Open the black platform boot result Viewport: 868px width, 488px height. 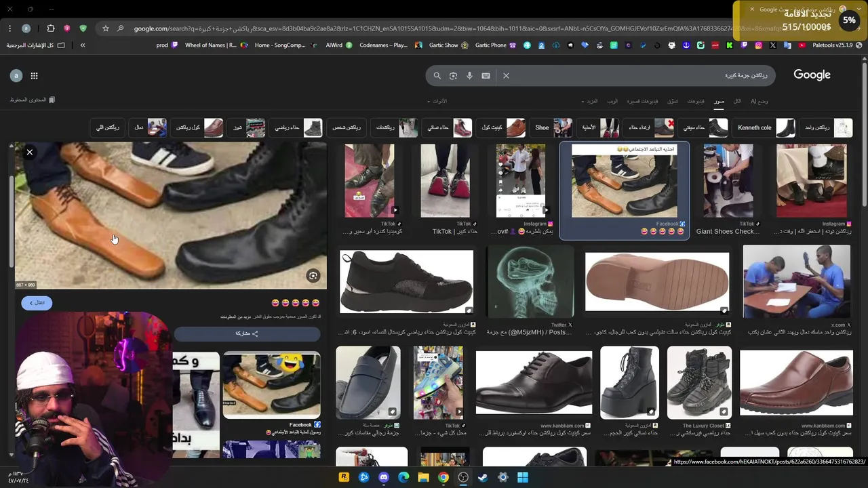coord(629,383)
